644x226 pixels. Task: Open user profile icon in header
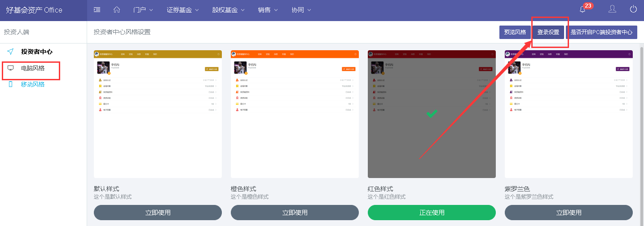pyautogui.click(x=612, y=9)
